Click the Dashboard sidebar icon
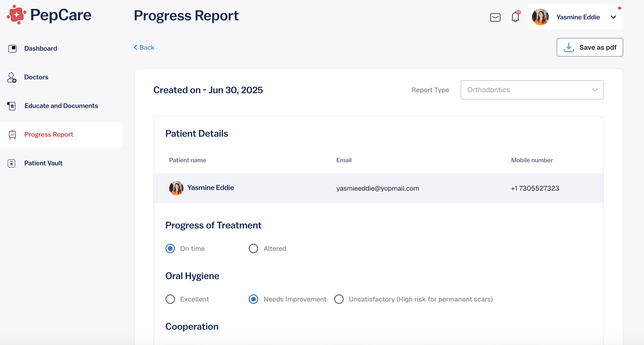The height and width of the screenshot is (345, 644). click(x=12, y=49)
